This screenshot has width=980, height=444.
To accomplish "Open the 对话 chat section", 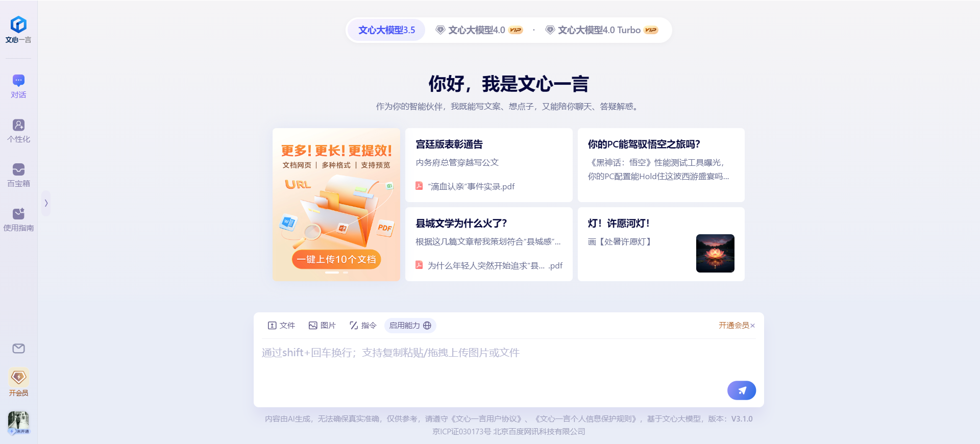I will (x=18, y=86).
